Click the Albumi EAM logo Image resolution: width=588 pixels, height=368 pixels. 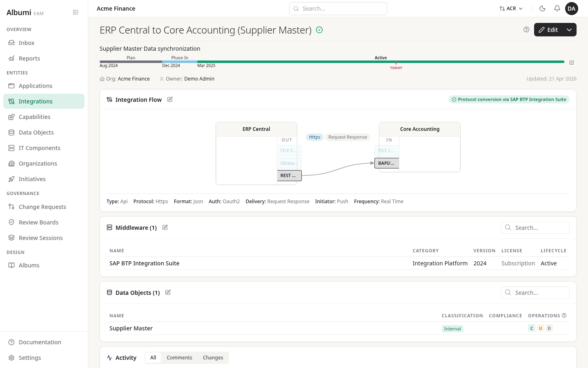(x=25, y=13)
